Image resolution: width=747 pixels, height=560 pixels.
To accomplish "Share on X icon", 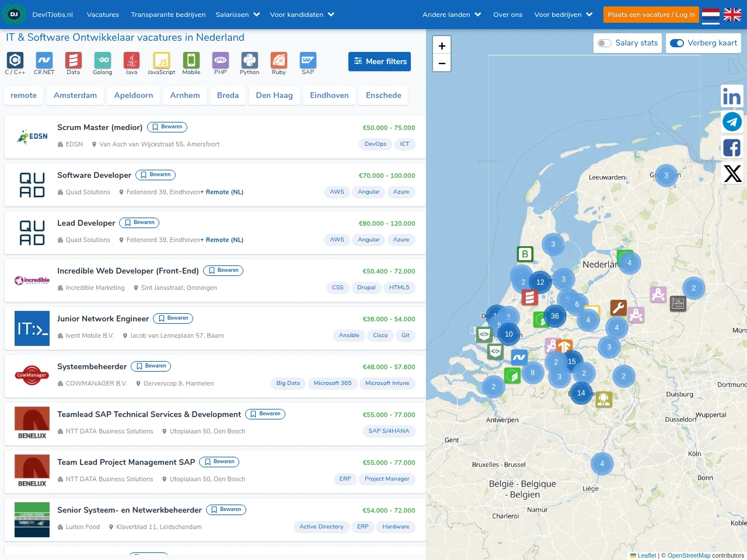I will [x=732, y=173].
